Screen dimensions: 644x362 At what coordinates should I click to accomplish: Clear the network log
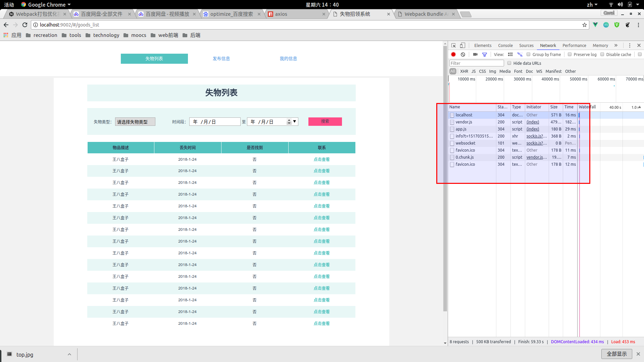click(463, 54)
